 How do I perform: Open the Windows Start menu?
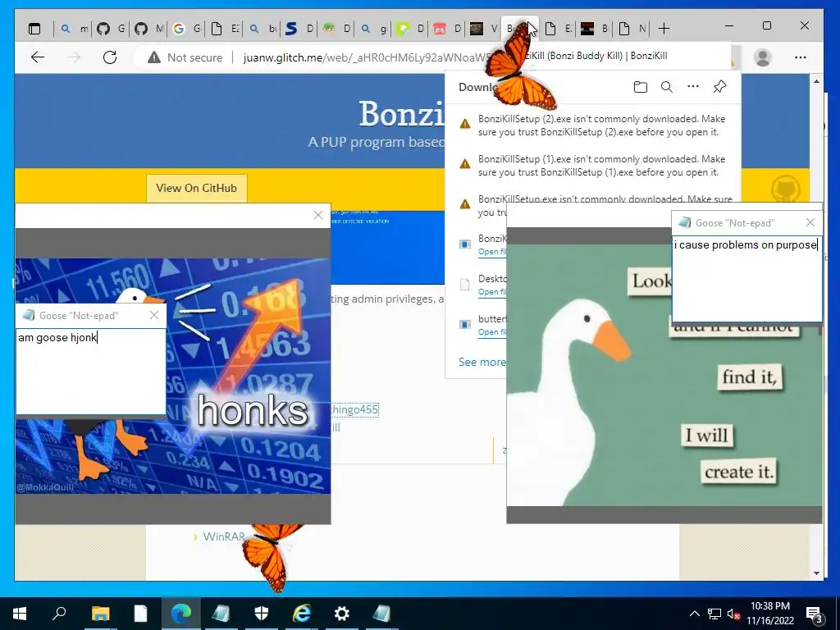(20, 614)
